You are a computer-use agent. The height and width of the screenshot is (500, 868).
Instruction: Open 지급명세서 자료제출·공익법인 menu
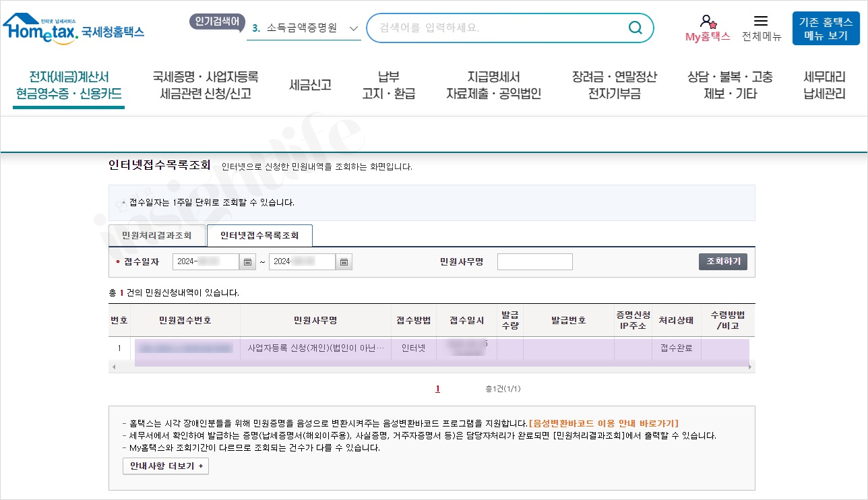point(493,86)
